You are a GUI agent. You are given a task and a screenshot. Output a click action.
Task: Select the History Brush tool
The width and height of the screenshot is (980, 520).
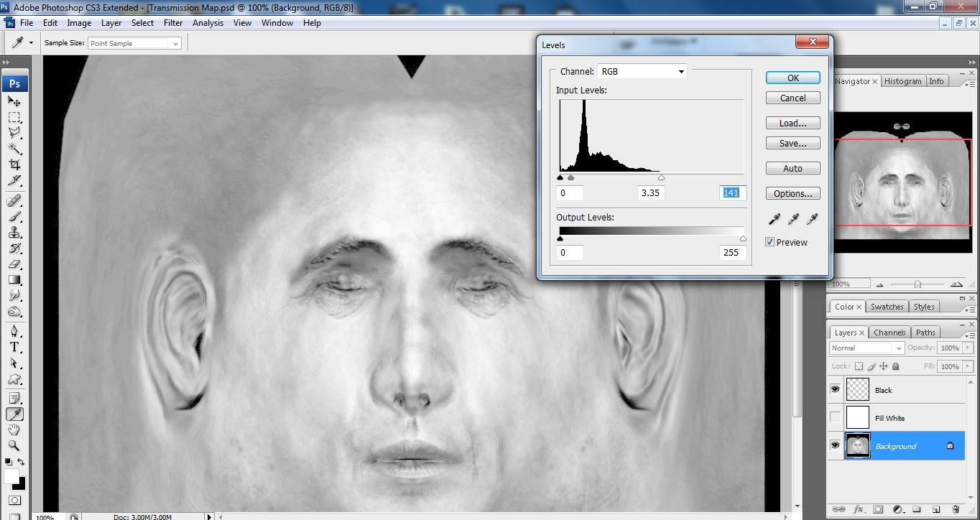coord(14,248)
